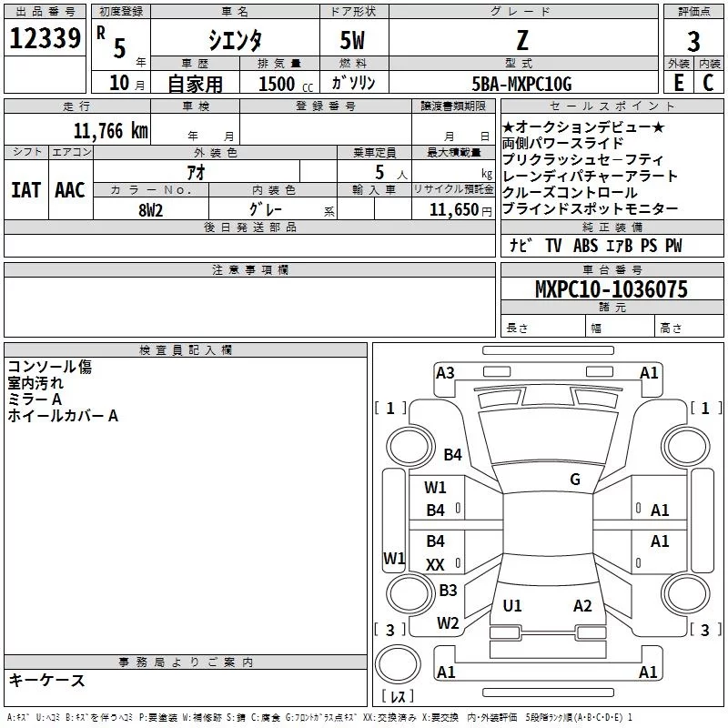728x728 pixels.
Task: Click the G windshield mark on diagram
Action: tap(575, 479)
